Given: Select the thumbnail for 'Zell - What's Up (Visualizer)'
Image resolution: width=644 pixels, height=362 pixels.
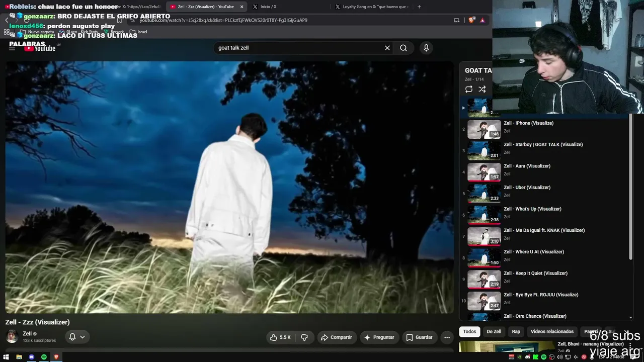Looking at the screenshot, I should [484, 215].
